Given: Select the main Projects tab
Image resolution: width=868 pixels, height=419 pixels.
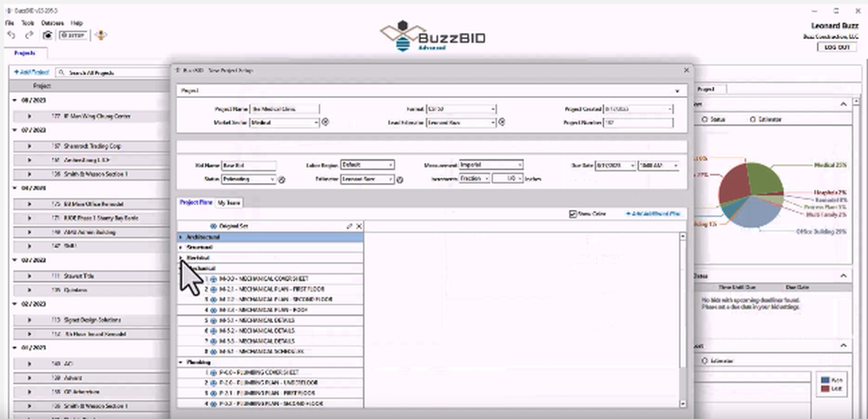Looking at the screenshot, I should coord(25,53).
